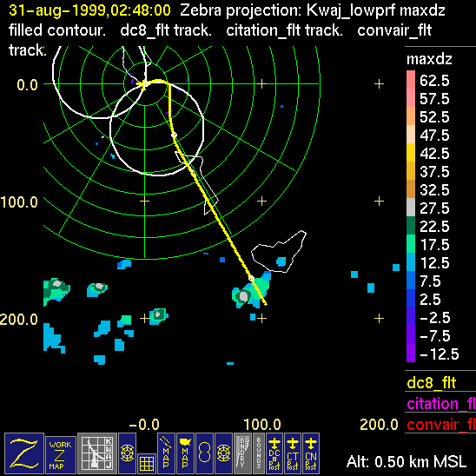This screenshot has height=476, width=476.
Task: Click the diagonal-lines MAP icon
Action: [166, 453]
